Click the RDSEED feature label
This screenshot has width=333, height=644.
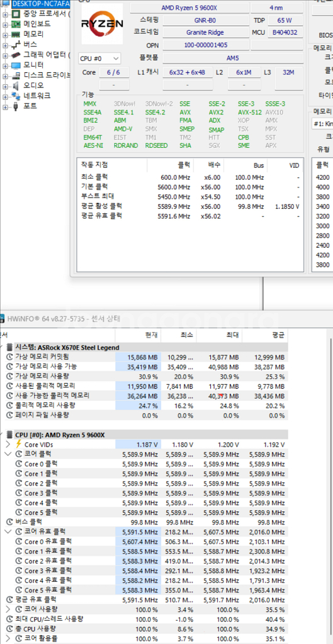click(x=156, y=145)
